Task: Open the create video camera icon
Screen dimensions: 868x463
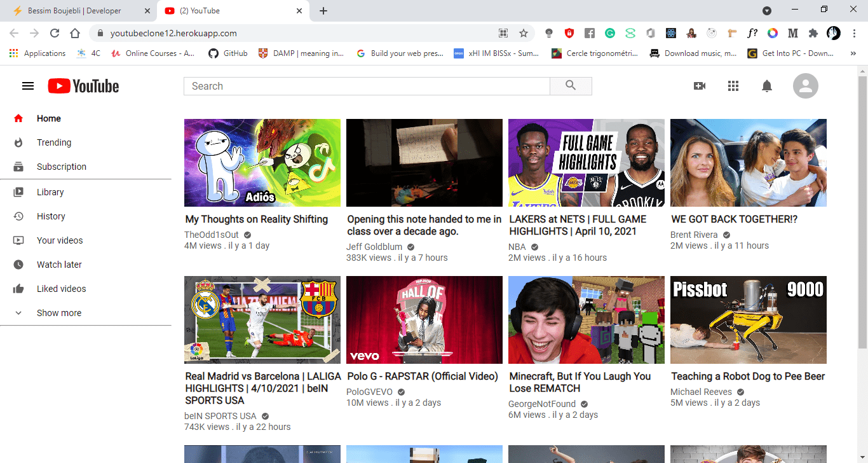Action: tap(700, 86)
